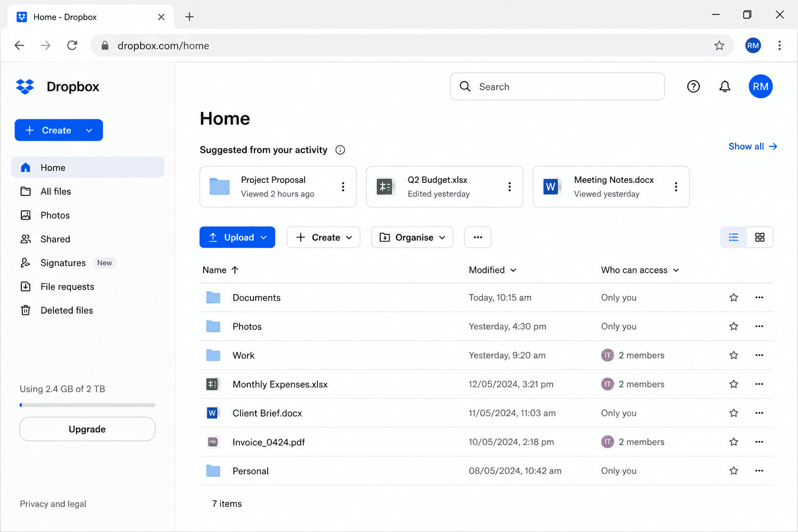Open browser three-dot menu
This screenshot has height=532, width=798.
click(779, 46)
